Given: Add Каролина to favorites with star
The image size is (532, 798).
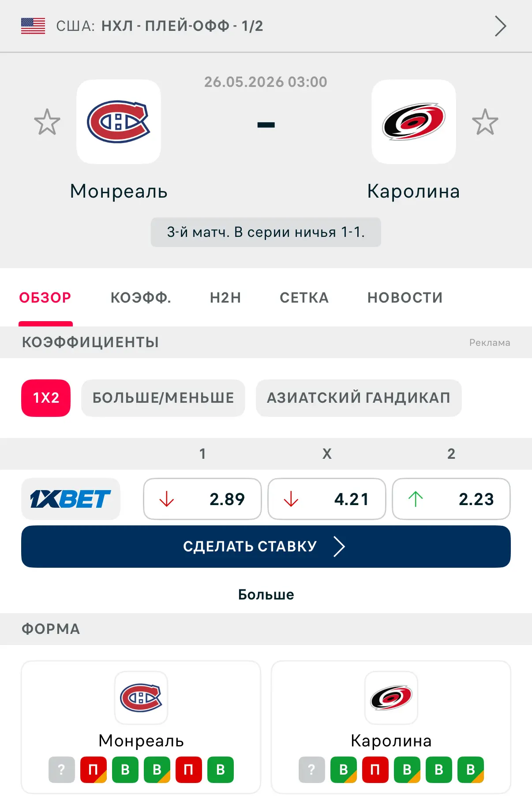Looking at the screenshot, I should pos(485,122).
